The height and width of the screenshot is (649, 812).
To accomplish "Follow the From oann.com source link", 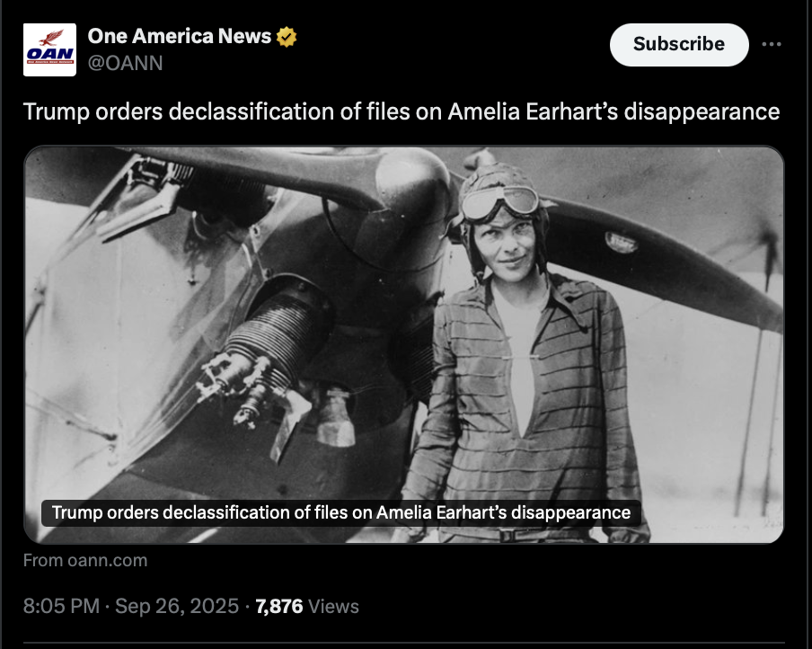I will click(x=85, y=560).
